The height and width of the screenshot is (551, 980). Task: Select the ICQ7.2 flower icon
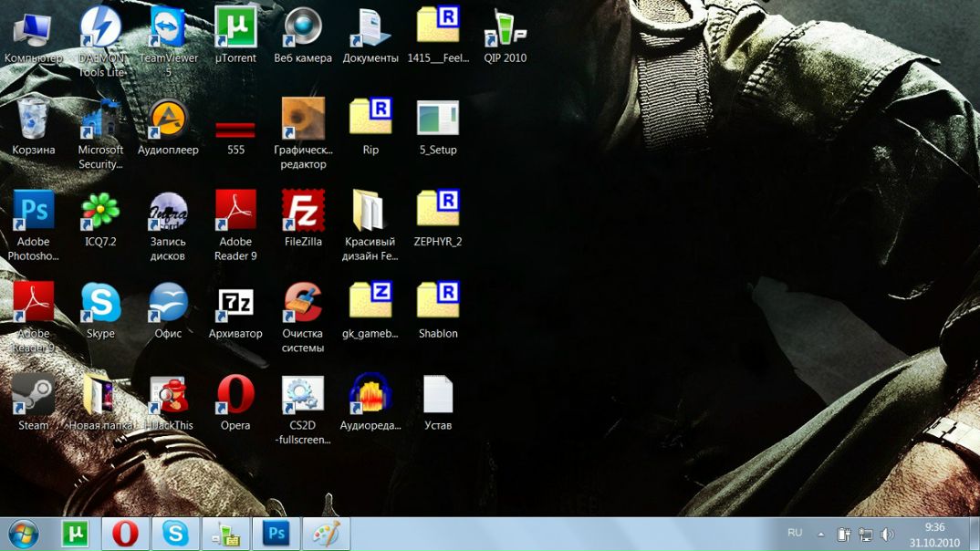(x=100, y=212)
